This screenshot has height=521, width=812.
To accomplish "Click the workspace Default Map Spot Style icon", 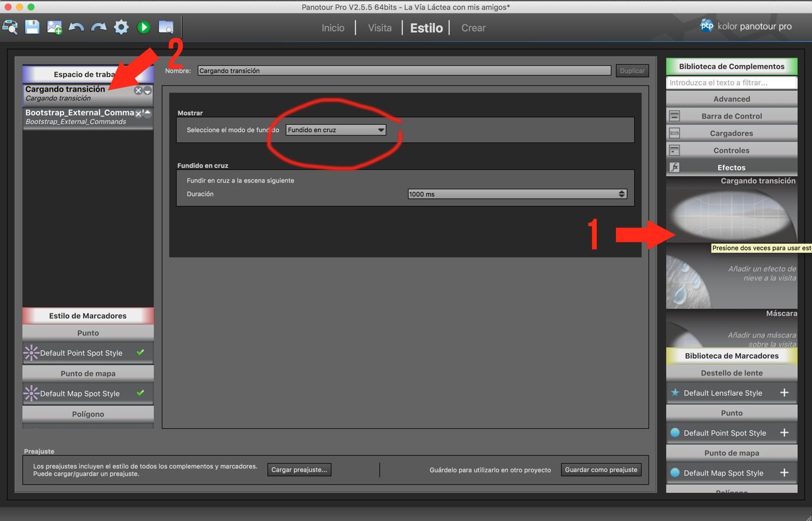I will coord(31,393).
